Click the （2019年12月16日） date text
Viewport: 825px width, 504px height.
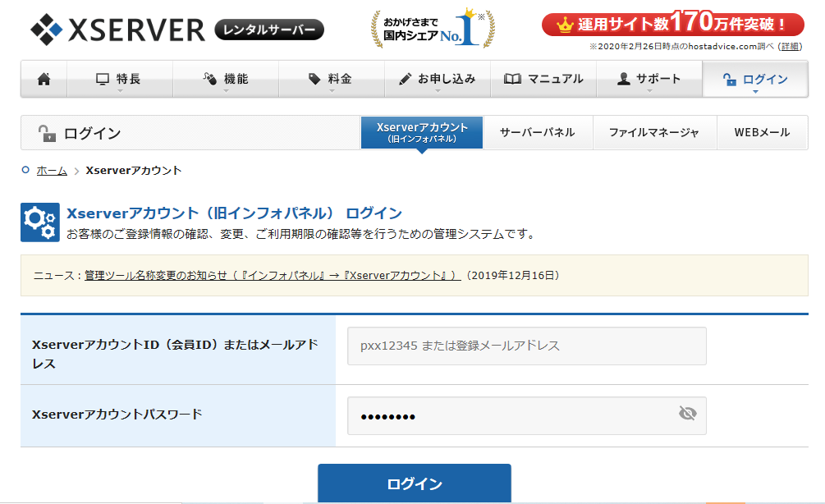point(512,276)
